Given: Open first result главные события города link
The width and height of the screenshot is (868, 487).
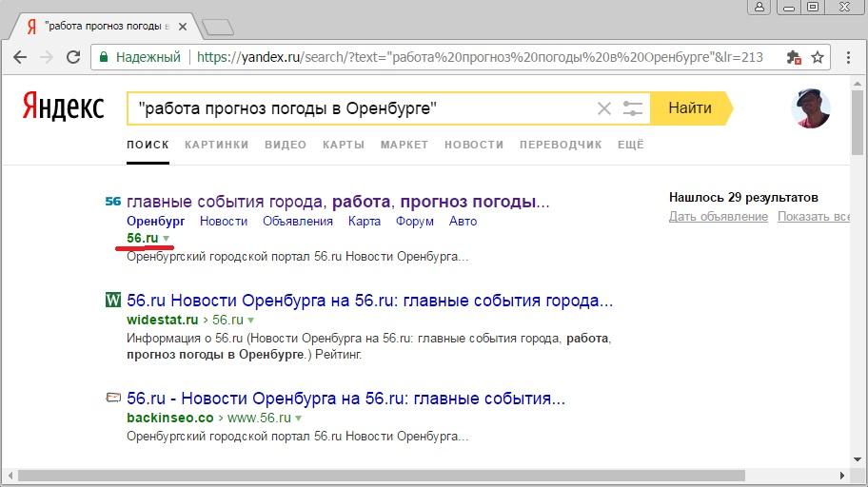Looking at the screenshot, I should click(x=338, y=202).
